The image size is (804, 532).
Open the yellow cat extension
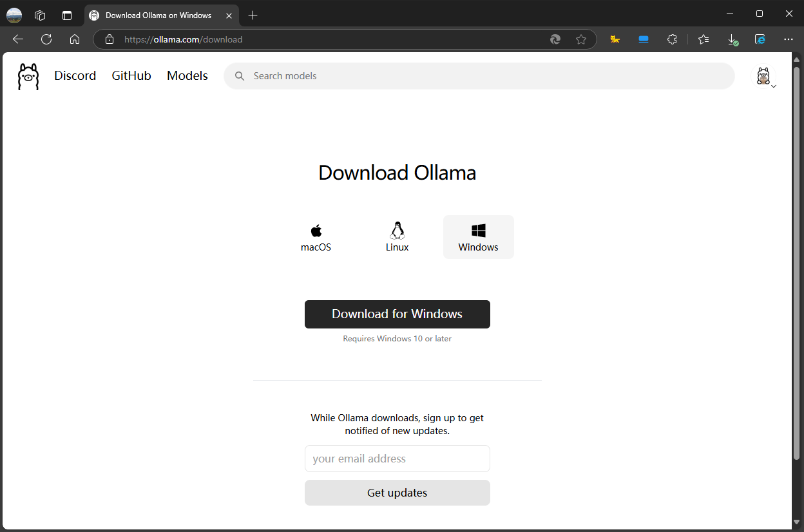615,39
